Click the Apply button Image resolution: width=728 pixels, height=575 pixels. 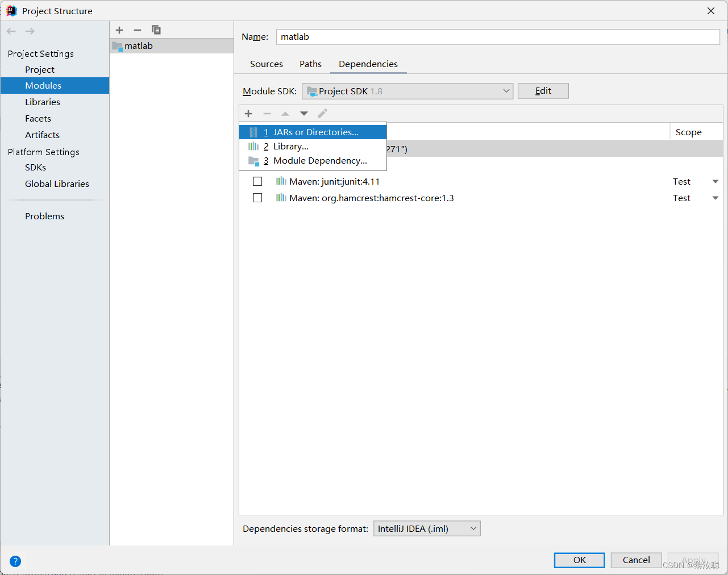pyautogui.click(x=693, y=560)
